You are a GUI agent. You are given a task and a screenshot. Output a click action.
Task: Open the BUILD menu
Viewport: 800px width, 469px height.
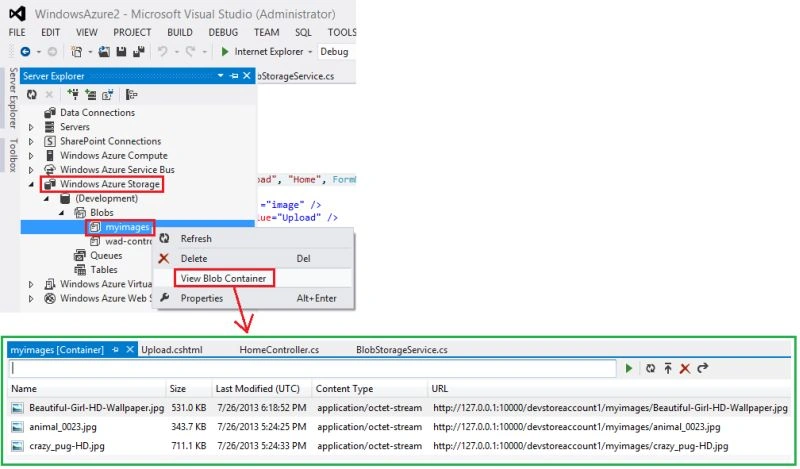[x=180, y=32]
